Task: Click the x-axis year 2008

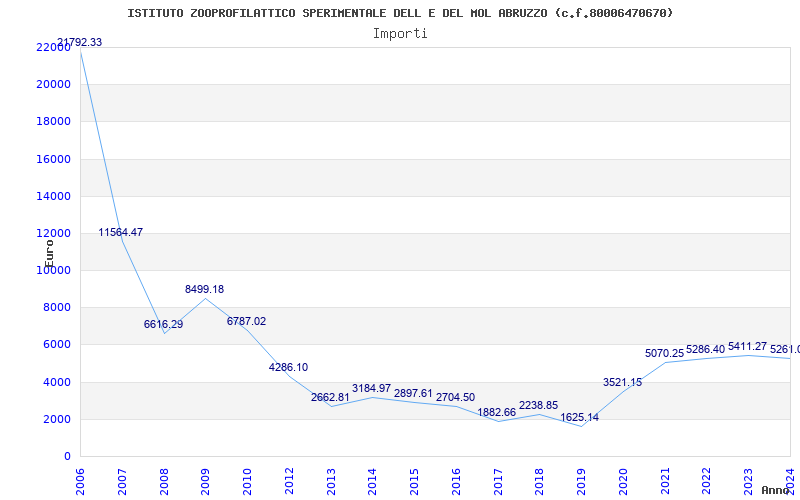Action: (164, 481)
